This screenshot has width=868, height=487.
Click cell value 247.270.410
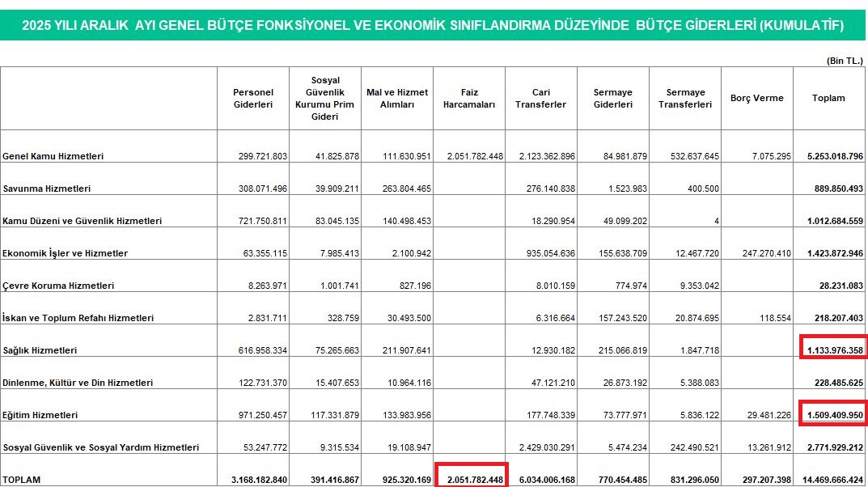click(x=767, y=253)
